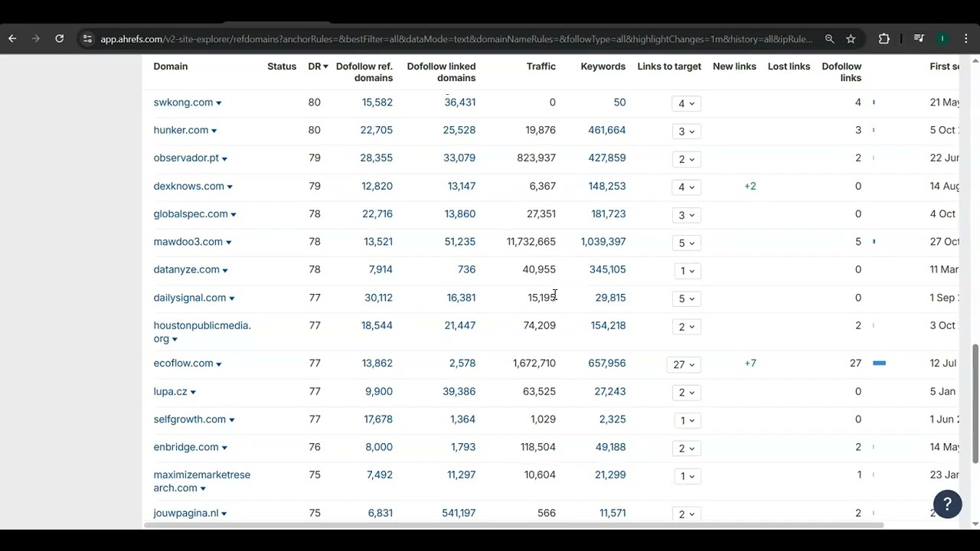
Task: Sort table by DR column
Action: tap(318, 67)
